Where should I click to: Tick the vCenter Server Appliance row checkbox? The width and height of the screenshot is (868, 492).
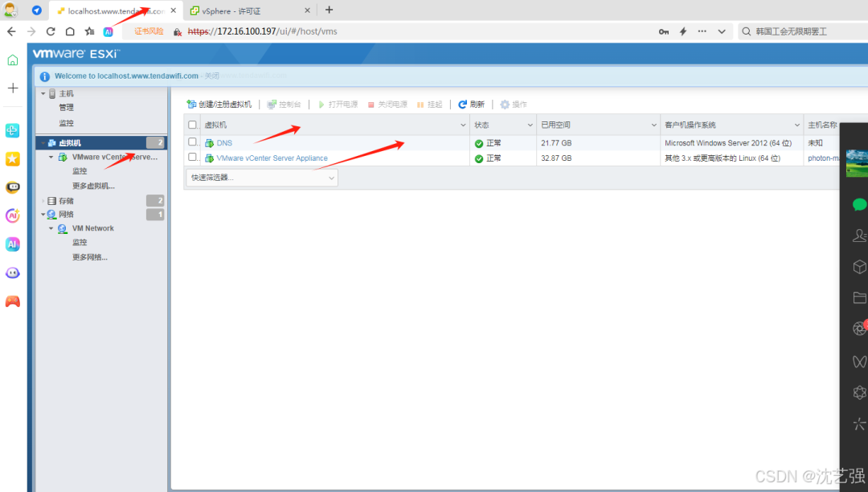click(x=192, y=158)
